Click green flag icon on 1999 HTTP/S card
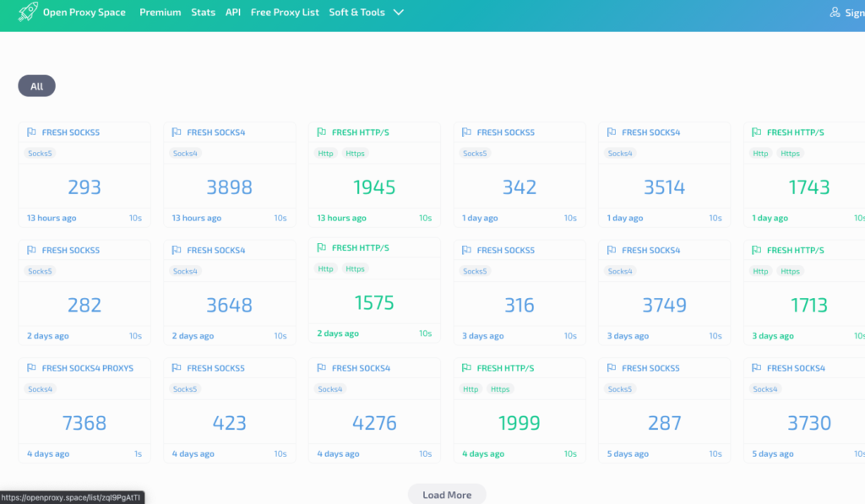Screen dimensions: 865x504 click(467, 368)
